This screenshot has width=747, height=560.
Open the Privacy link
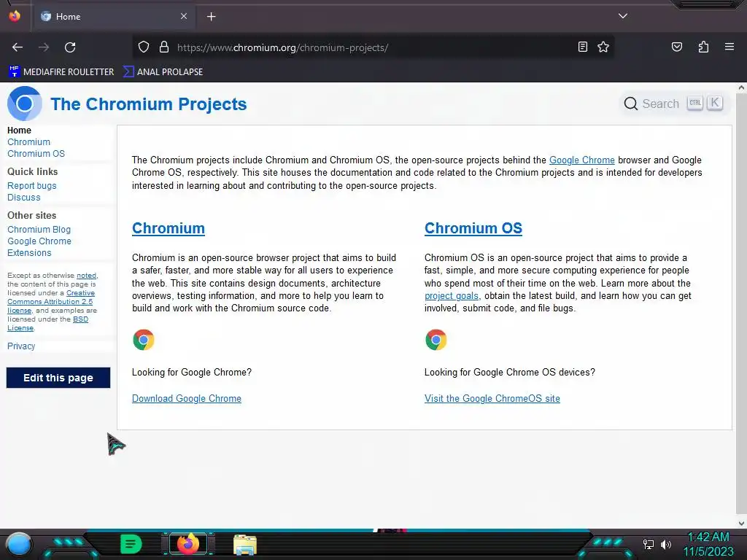click(x=21, y=346)
